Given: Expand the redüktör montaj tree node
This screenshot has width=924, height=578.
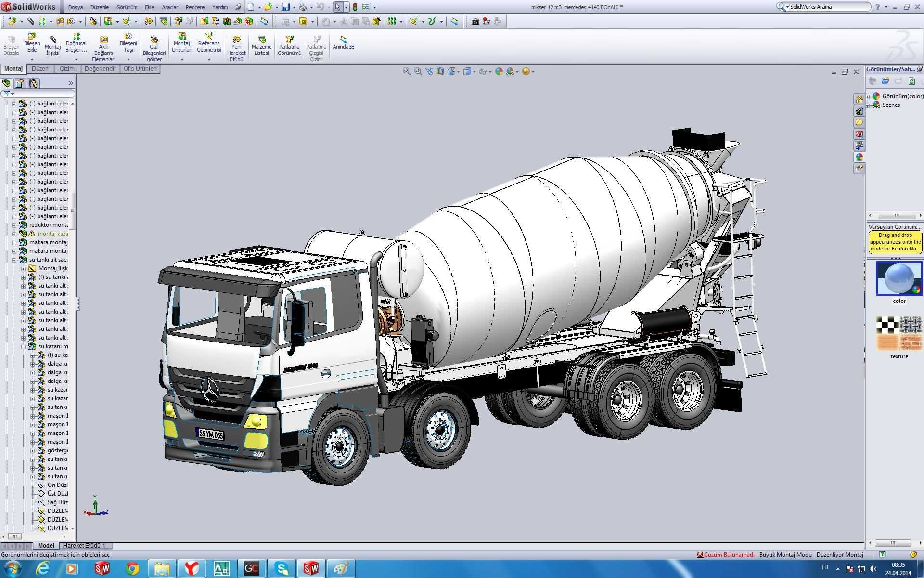Looking at the screenshot, I should click(x=14, y=225).
